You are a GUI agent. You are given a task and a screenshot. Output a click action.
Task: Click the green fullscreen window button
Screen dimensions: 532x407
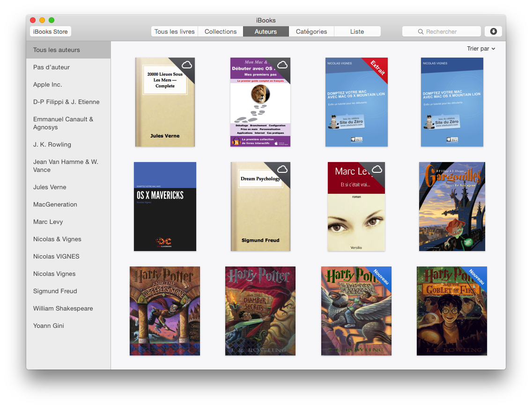(x=52, y=20)
